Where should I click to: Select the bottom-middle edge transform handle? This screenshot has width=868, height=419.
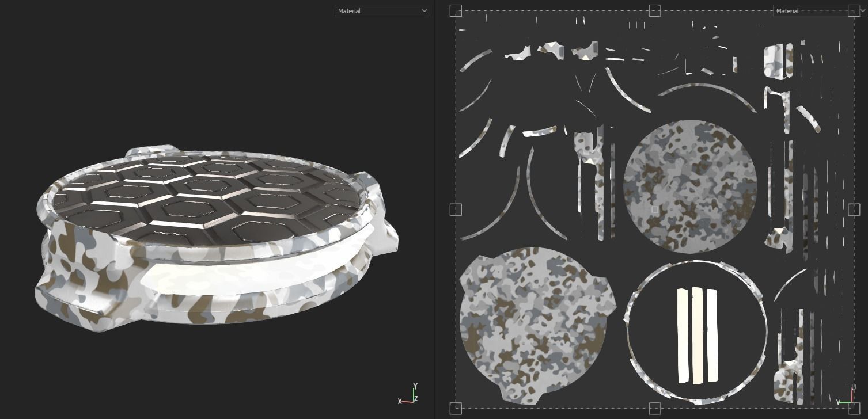[x=655, y=409]
